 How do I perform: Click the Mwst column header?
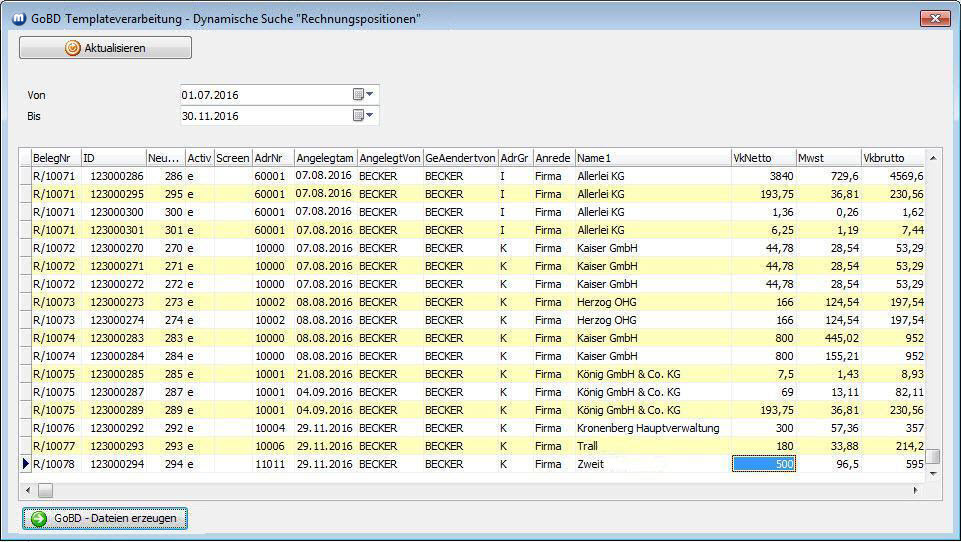point(827,158)
